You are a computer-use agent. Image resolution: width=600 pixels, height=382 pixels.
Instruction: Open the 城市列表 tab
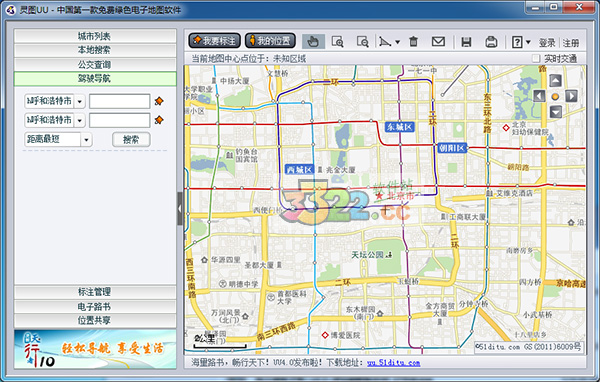pos(95,36)
